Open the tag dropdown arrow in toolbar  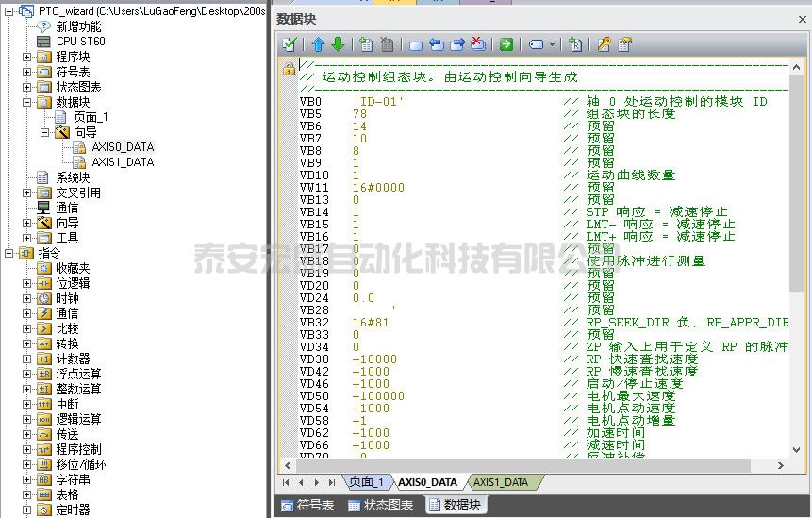pyautogui.click(x=552, y=44)
